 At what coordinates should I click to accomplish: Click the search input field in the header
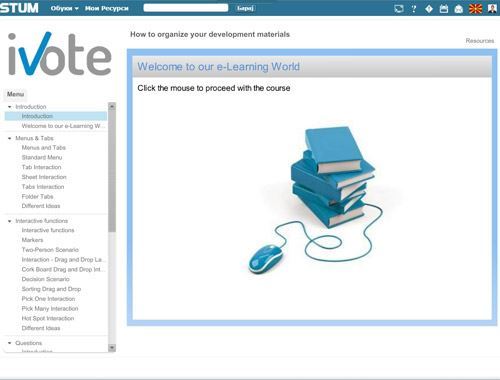pos(186,8)
